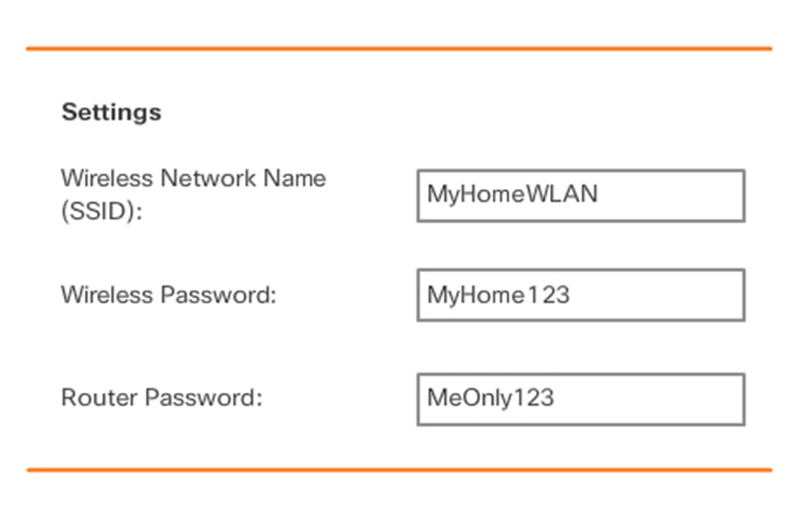The image size is (812, 524).
Task: Click the MyHomeWLAN text in the field
Action: tap(512, 195)
